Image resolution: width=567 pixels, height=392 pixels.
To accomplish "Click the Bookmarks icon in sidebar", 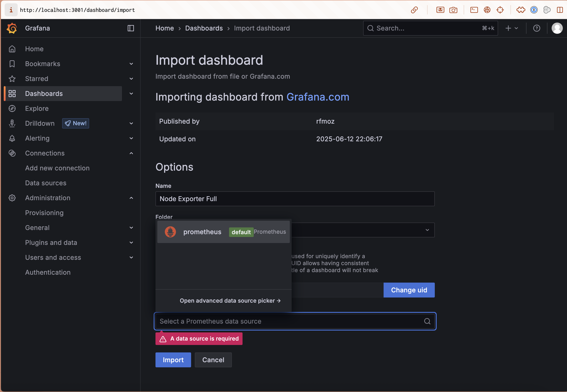I will [x=12, y=64].
